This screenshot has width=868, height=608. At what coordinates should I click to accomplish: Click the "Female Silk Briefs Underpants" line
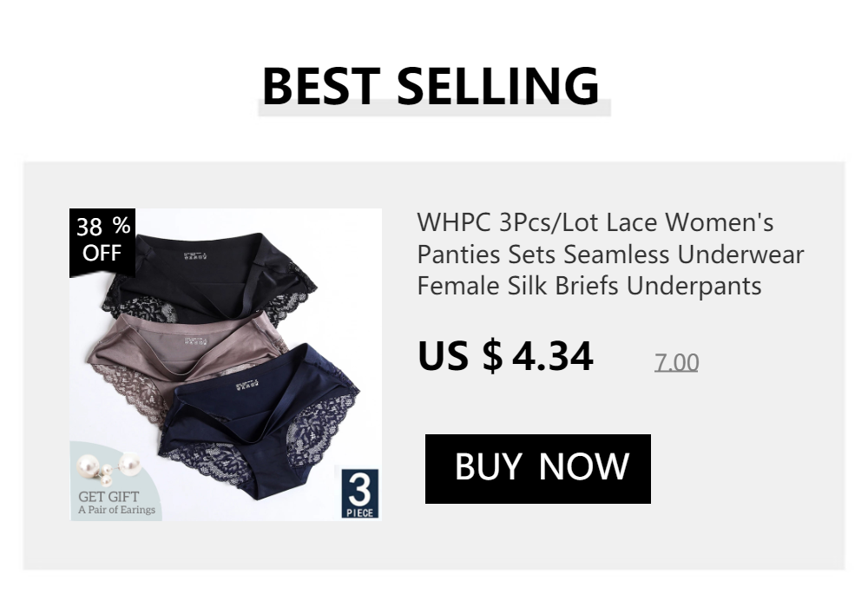point(589,287)
